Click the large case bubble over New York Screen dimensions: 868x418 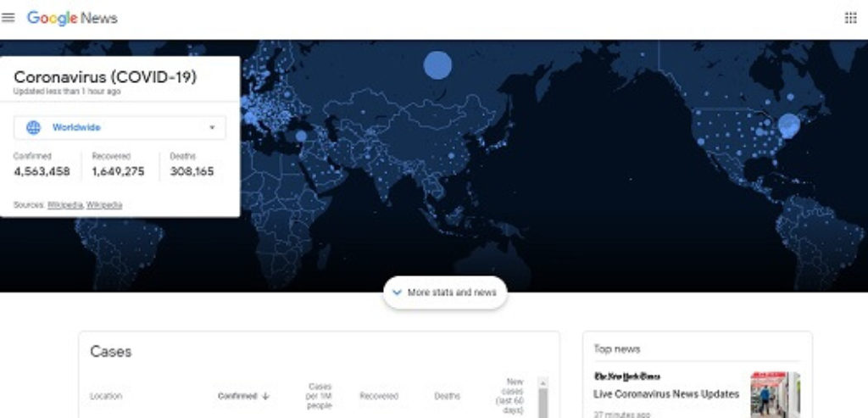pos(789,125)
